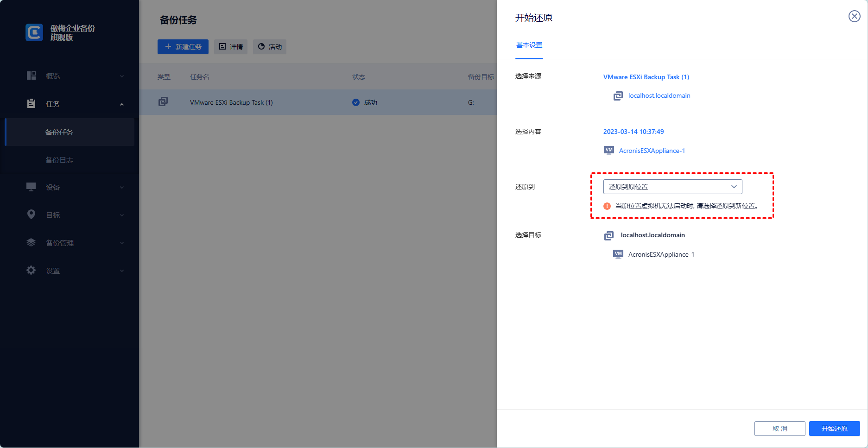Click the 开始还原 panel title
The width and height of the screenshot is (868, 448).
534,18
